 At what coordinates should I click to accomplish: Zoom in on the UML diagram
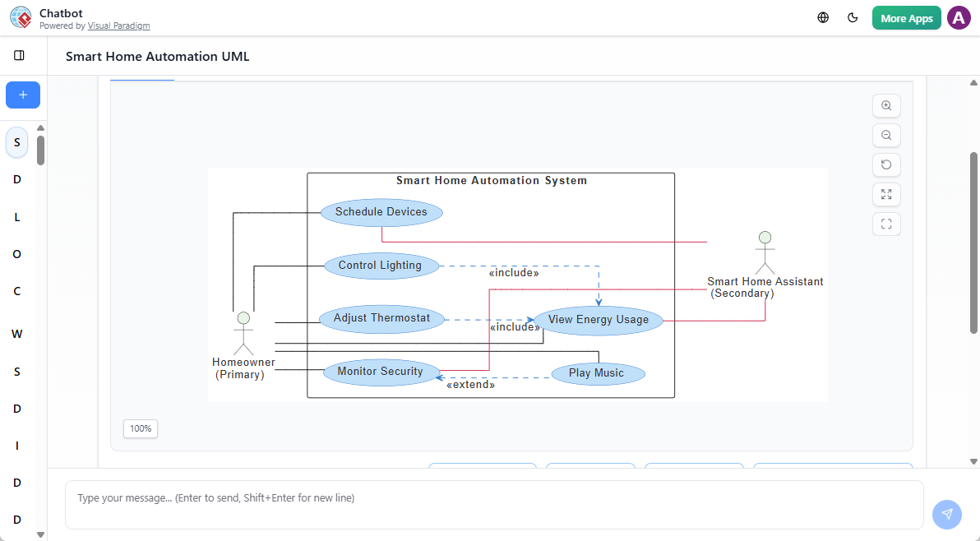[x=886, y=105]
